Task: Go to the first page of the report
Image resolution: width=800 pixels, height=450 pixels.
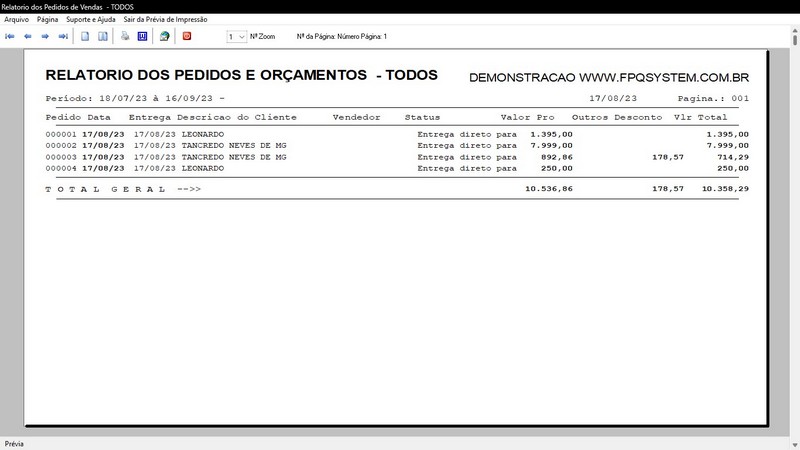Action: click(11, 36)
